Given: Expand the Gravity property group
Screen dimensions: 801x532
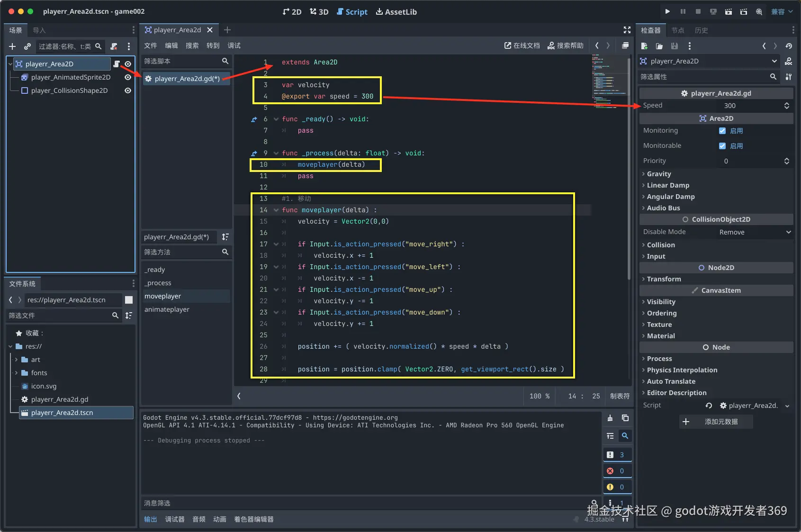Looking at the screenshot, I should point(659,174).
